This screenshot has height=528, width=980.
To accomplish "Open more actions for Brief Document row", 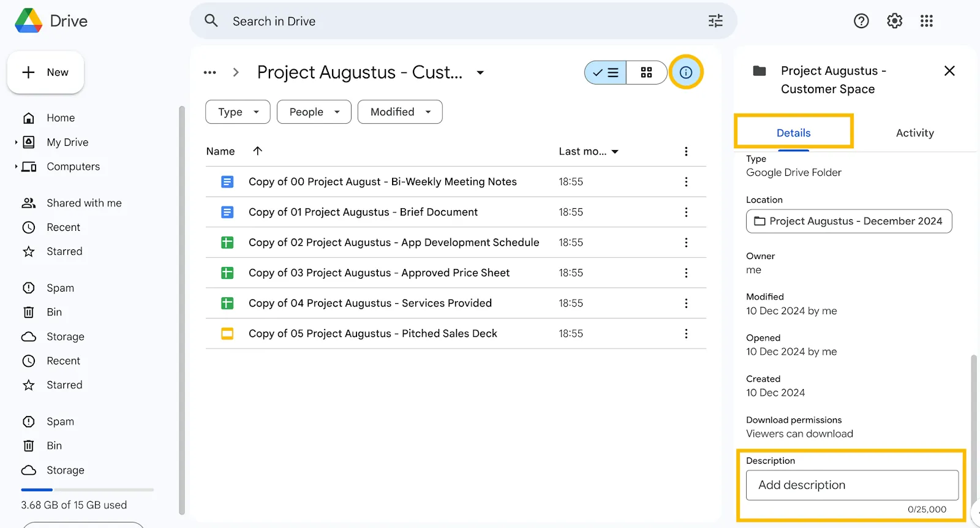I will (x=686, y=212).
